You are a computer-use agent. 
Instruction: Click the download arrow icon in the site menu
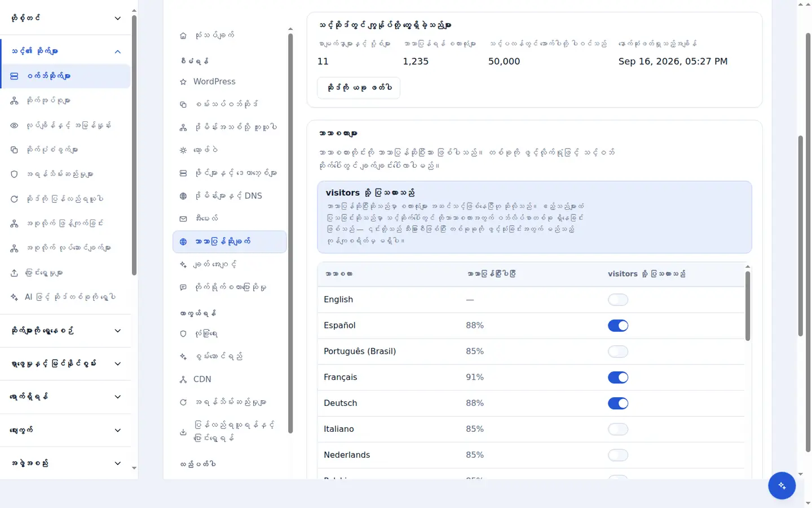tap(183, 432)
